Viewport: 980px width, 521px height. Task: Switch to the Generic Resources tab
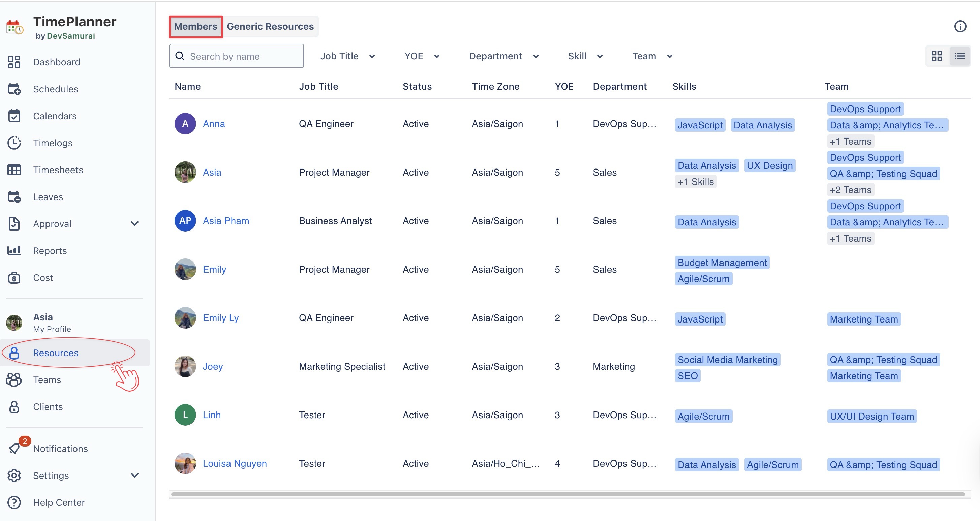270,26
